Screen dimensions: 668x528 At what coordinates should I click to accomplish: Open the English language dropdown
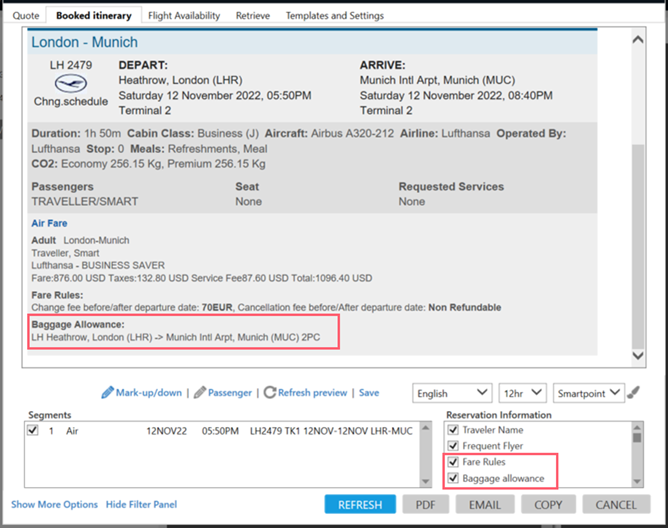453,393
